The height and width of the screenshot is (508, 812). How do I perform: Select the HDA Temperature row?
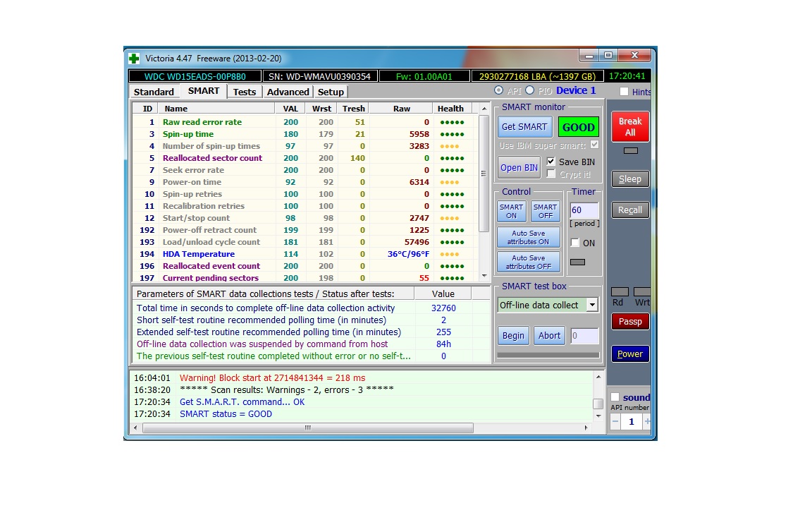click(305, 254)
